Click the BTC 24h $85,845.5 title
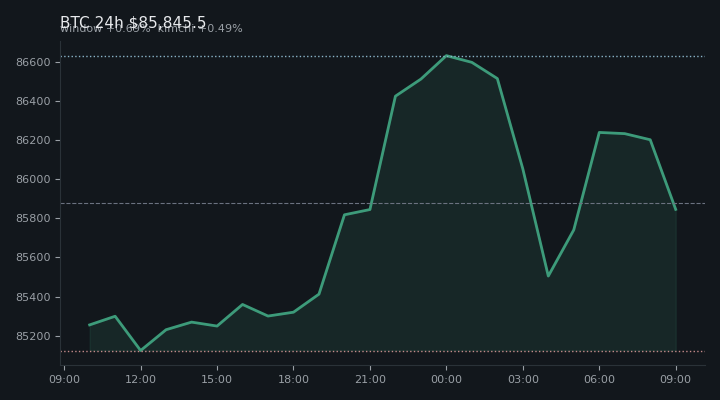The height and width of the screenshot is (400, 720). (133, 22)
